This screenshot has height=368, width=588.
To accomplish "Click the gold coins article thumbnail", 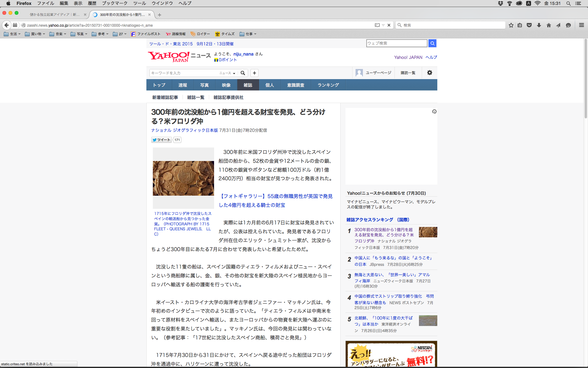I will 183,178.
